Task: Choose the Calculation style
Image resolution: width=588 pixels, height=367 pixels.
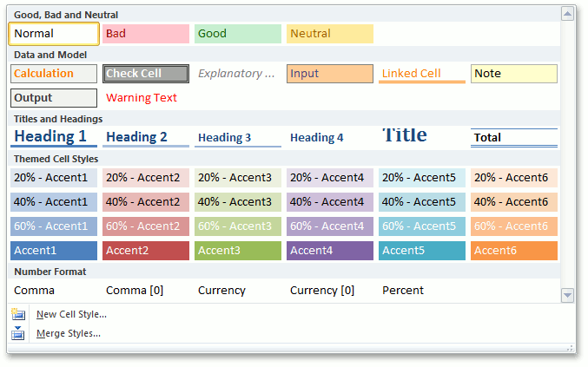Action: [54, 74]
